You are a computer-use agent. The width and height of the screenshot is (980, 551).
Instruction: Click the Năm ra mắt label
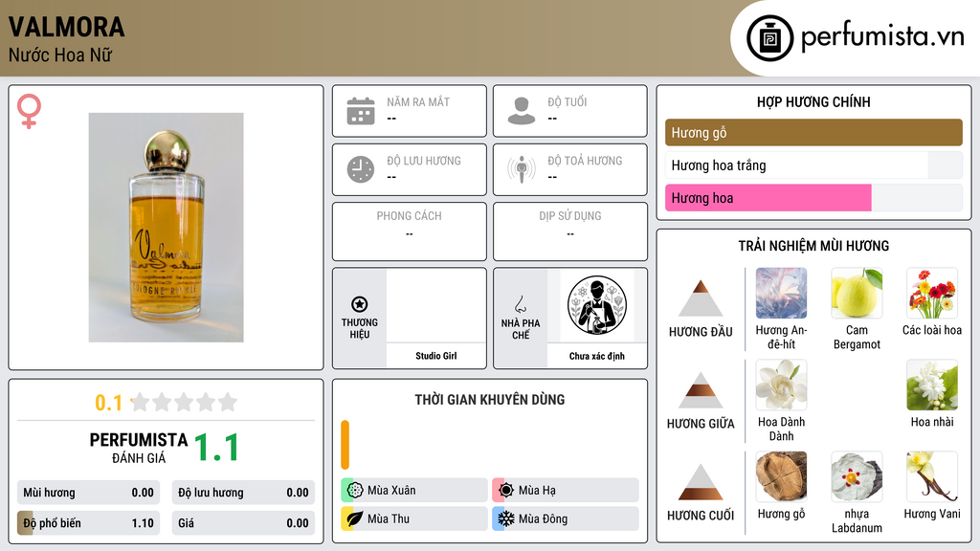[418, 101]
